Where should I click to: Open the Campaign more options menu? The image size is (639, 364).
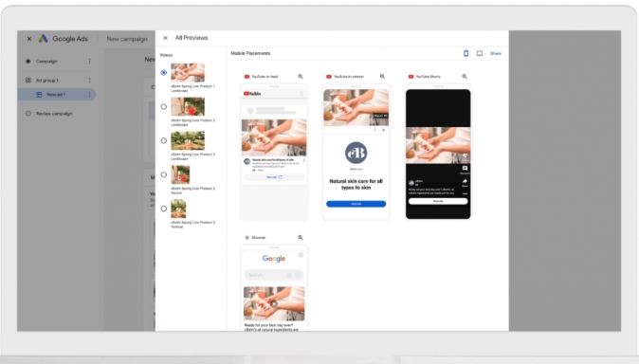click(x=90, y=62)
